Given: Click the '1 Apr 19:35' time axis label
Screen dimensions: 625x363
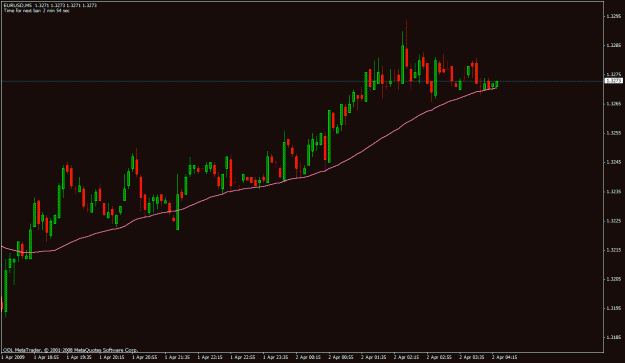Looking at the screenshot, I should click(79, 357).
